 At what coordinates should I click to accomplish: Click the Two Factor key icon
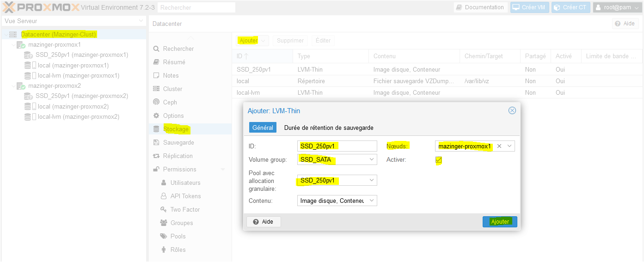(x=164, y=209)
